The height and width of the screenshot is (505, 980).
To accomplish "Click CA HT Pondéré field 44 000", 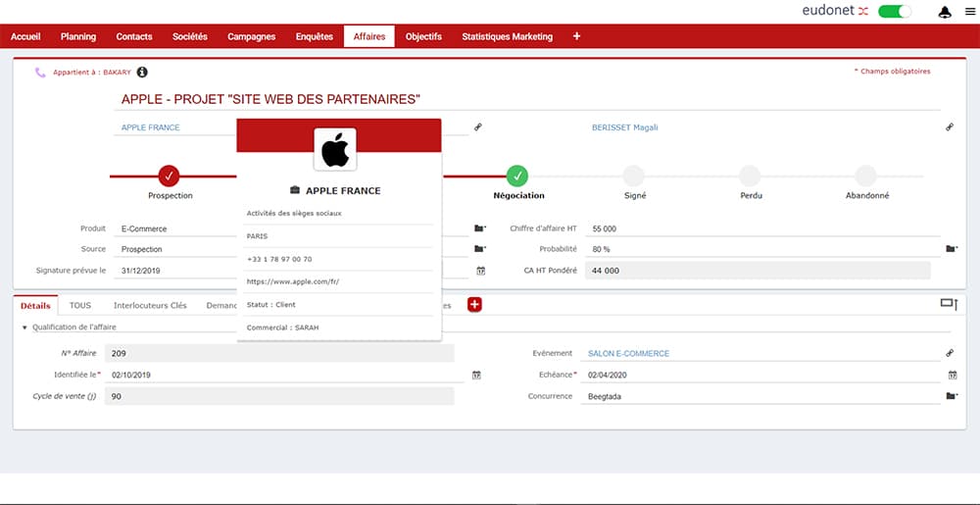I will 758,271.
